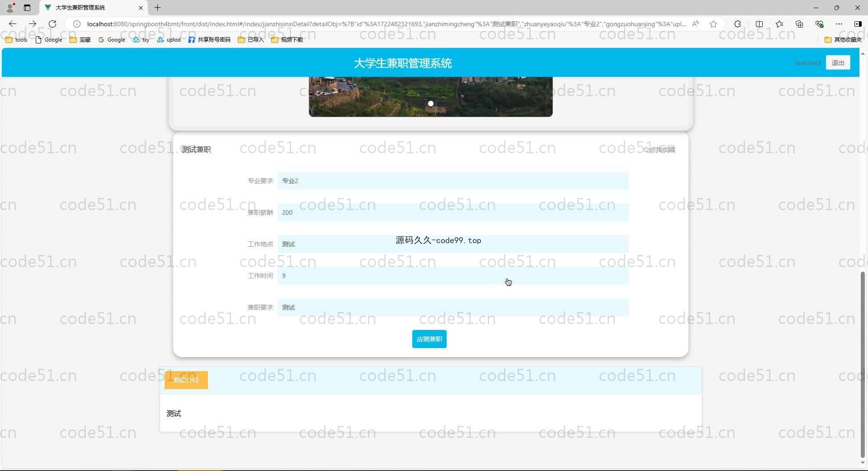The height and width of the screenshot is (471, 868).
Task: Click the 兼职薪酬 field showing 200
Action: click(453, 212)
